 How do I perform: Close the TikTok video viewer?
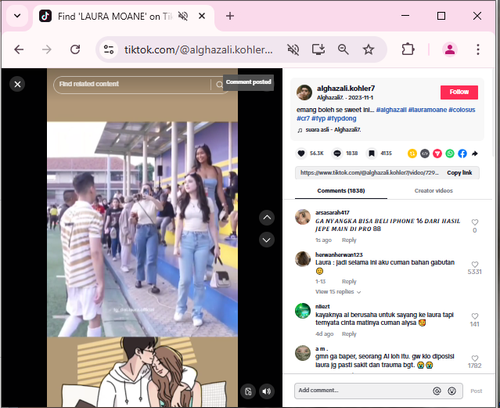(18, 84)
